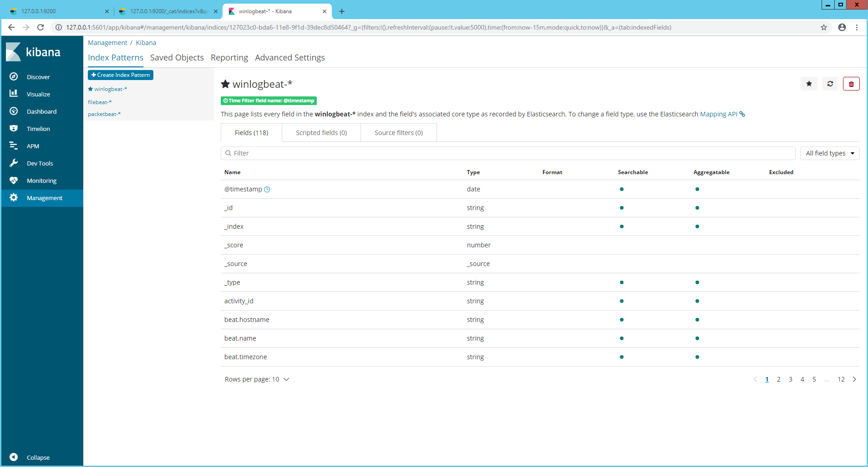Open the Visualize bar chart icon
Screen dimensions: 868x467
(14, 94)
